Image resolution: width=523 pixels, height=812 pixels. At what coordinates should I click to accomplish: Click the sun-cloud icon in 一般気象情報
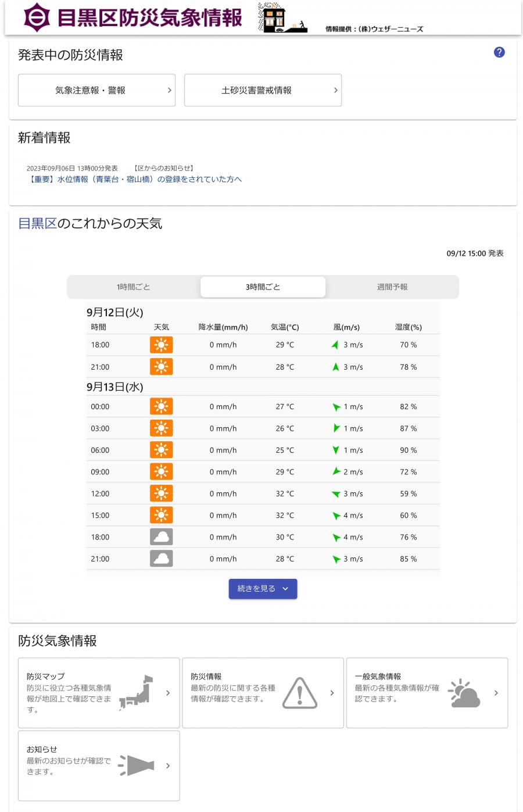click(x=464, y=693)
